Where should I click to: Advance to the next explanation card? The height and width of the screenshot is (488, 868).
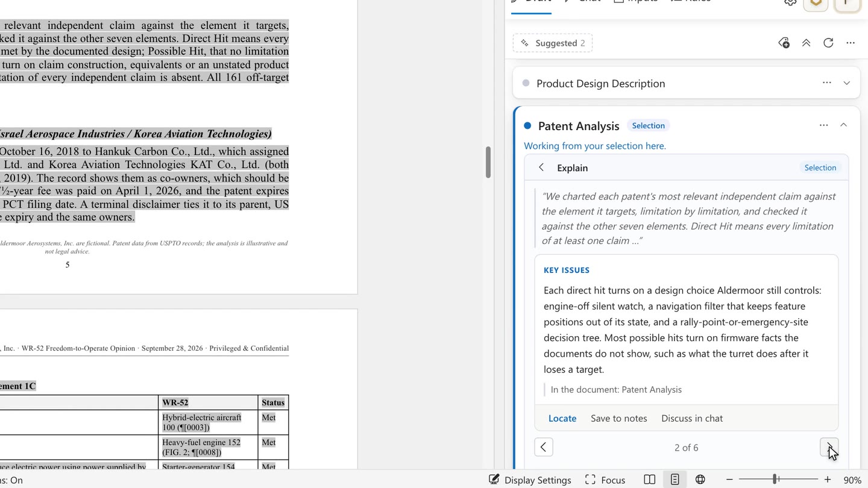click(829, 447)
